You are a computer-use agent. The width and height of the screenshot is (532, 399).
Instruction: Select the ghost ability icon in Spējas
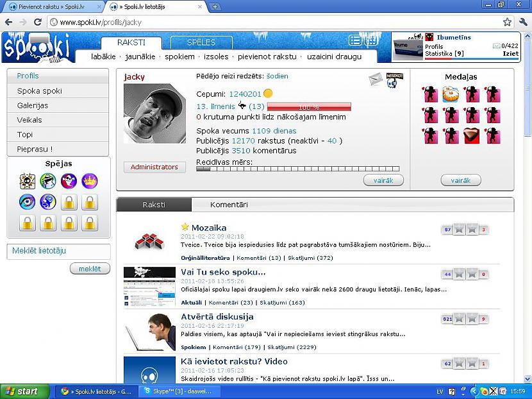click(x=69, y=182)
